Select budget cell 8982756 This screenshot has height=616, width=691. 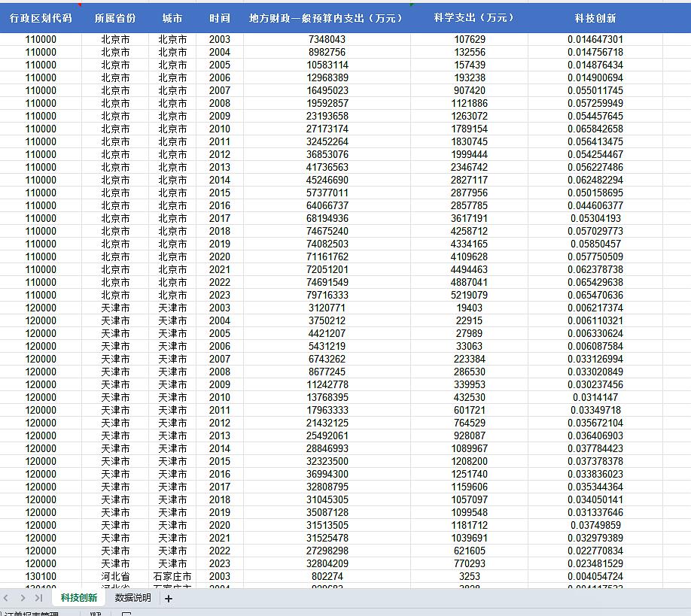click(327, 52)
